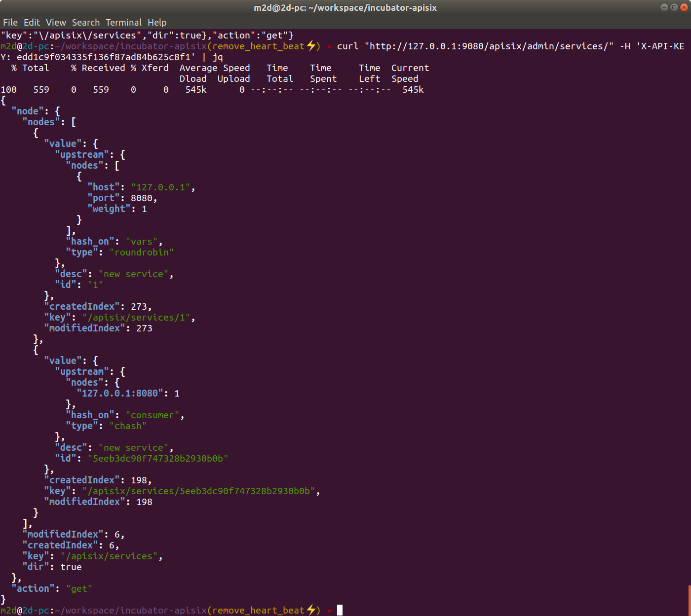691x616 pixels.
Task: Open the File menu
Action: pyautogui.click(x=10, y=22)
